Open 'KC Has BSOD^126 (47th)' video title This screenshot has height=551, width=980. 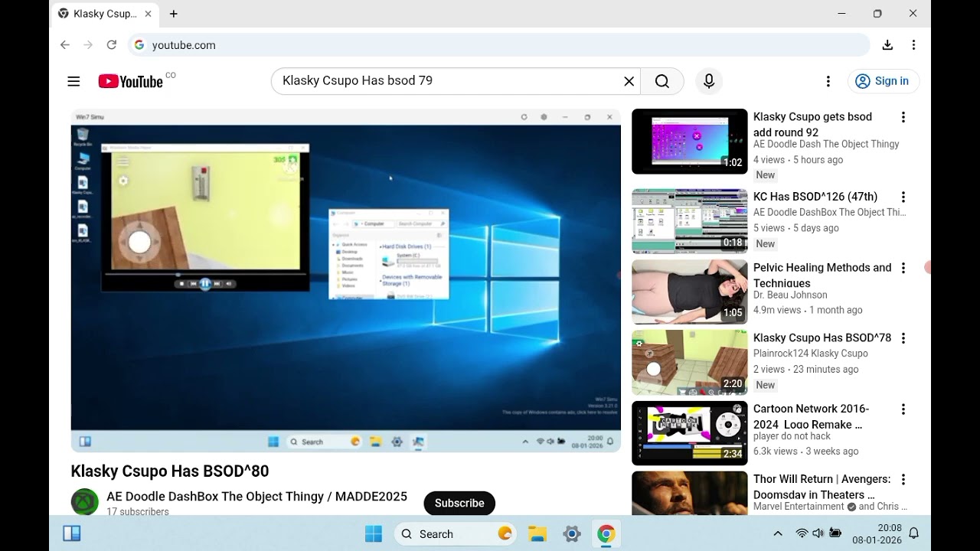tap(815, 197)
